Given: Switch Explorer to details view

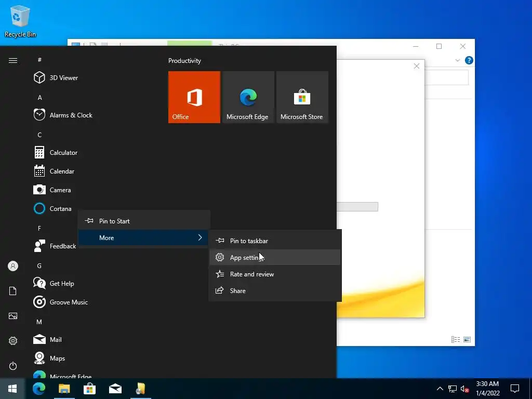Looking at the screenshot, I should pyautogui.click(x=456, y=340).
